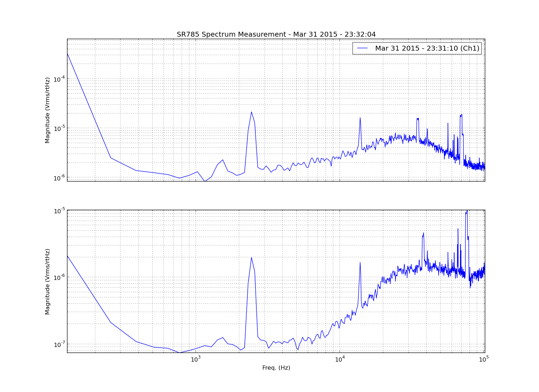Click the Freq. (Hz) x-axis label
The image size is (539, 392).
[276, 368]
